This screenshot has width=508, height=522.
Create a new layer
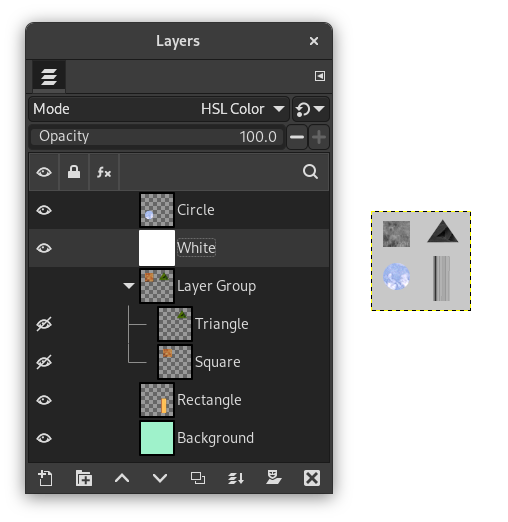pos(45,478)
